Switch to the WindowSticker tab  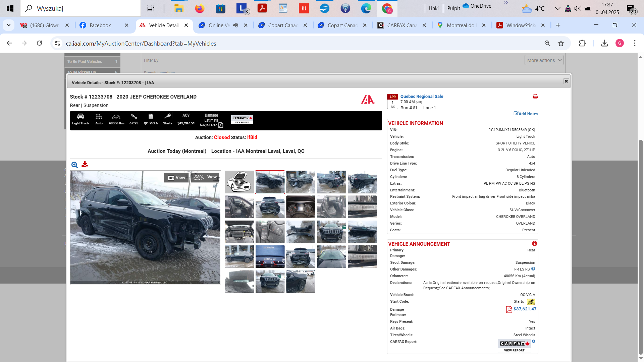click(521, 25)
